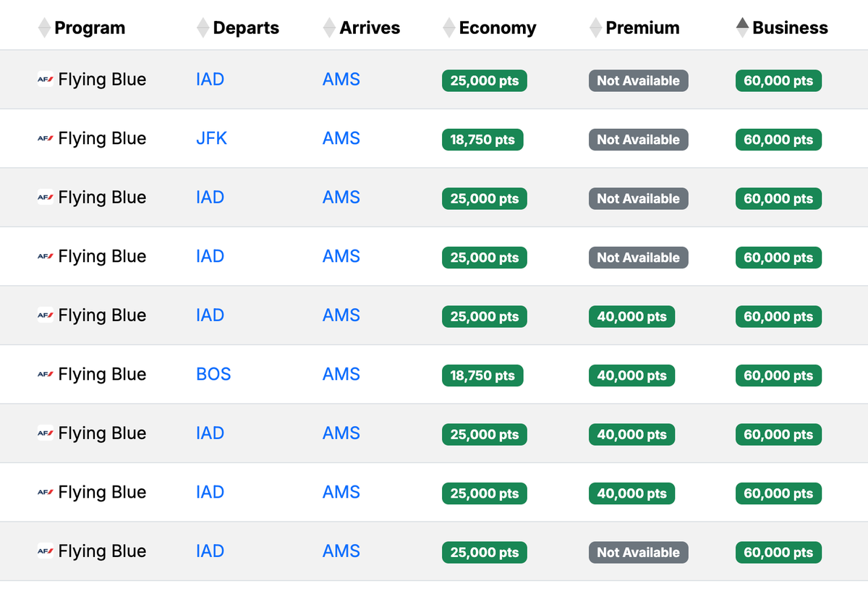Screen dimensions: 868x594
Task: Sort the table using the Economy column arrows
Action: [448, 27]
